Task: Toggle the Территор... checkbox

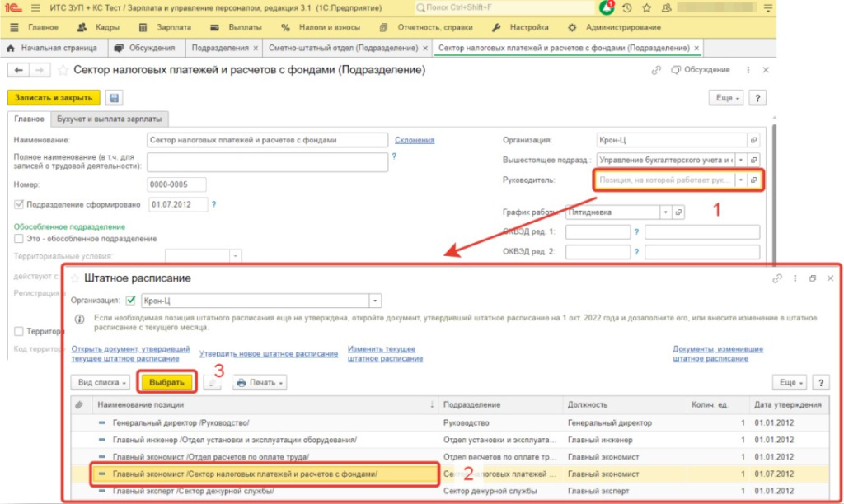Action: [19, 331]
